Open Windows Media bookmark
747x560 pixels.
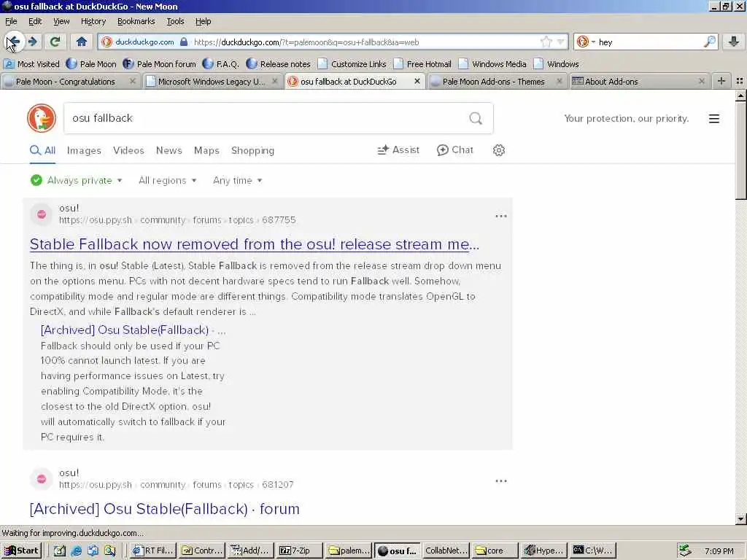pos(492,64)
